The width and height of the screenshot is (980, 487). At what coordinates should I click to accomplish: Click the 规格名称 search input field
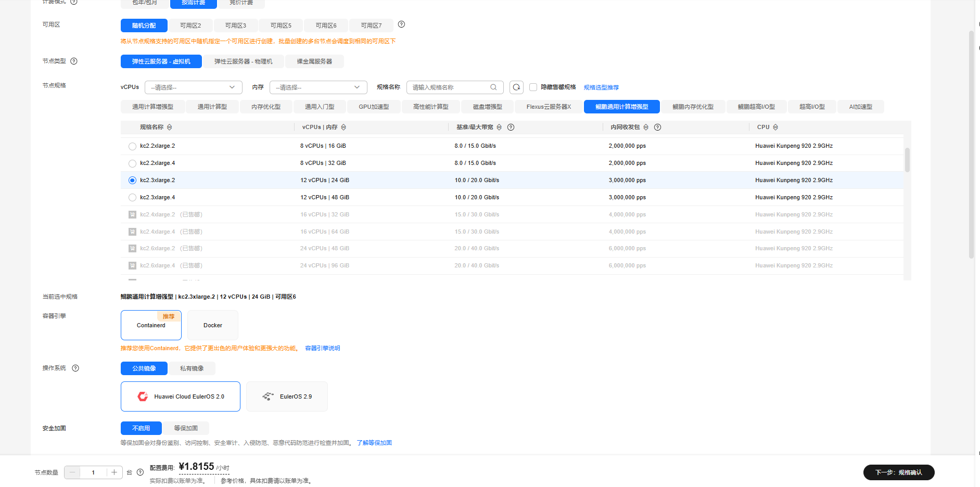455,87
